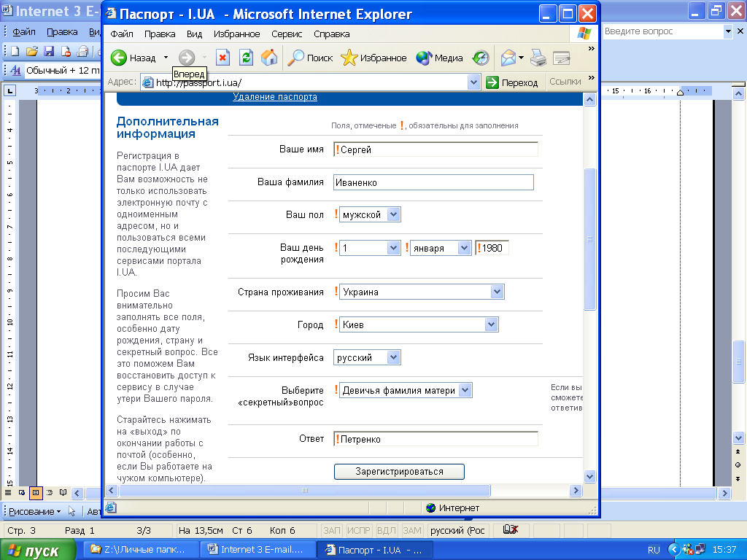Go back with the green Назад arrow
The height and width of the screenshot is (560, 747).
pos(133,58)
